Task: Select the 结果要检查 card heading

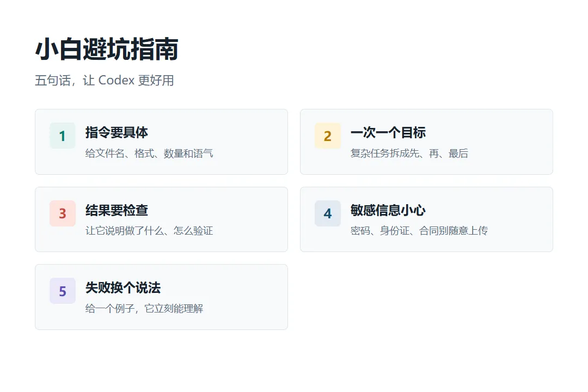Action: 117,210
